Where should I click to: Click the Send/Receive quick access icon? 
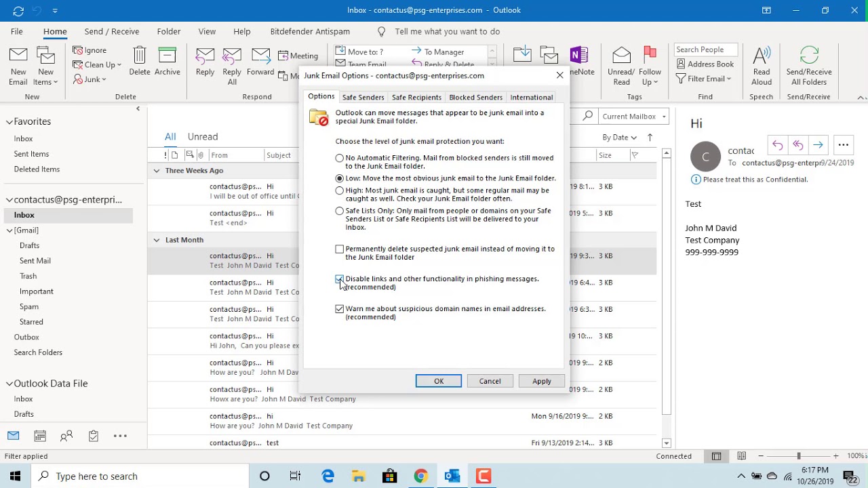point(18,10)
